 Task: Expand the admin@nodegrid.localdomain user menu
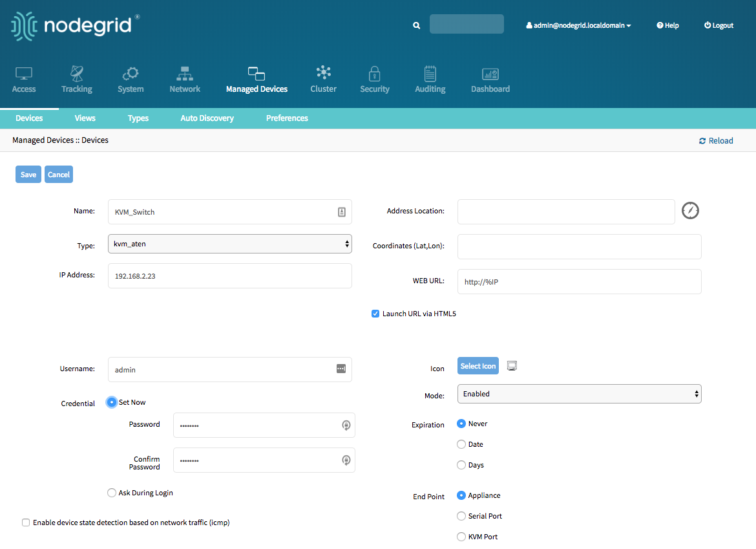(578, 26)
